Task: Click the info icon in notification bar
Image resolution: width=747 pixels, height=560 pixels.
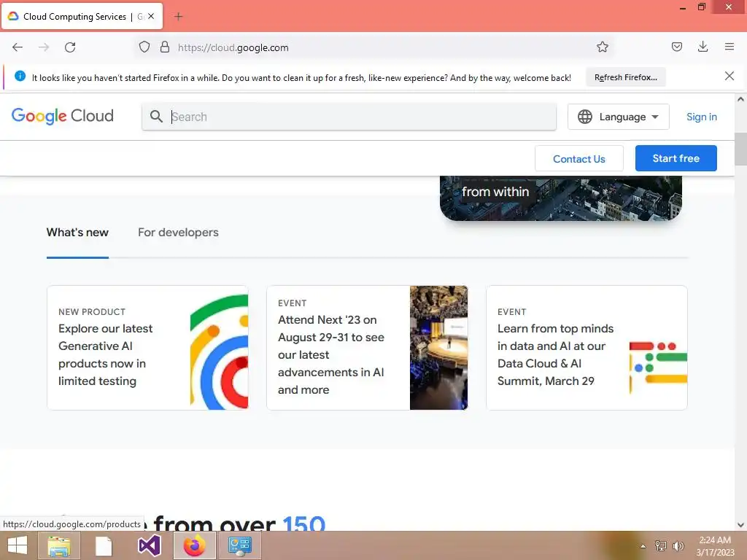Action: point(20,76)
